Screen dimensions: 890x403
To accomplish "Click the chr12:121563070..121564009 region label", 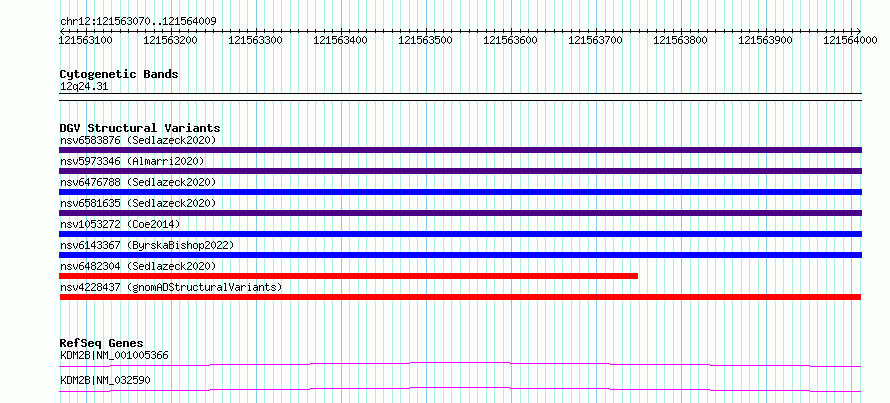I will (138, 22).
